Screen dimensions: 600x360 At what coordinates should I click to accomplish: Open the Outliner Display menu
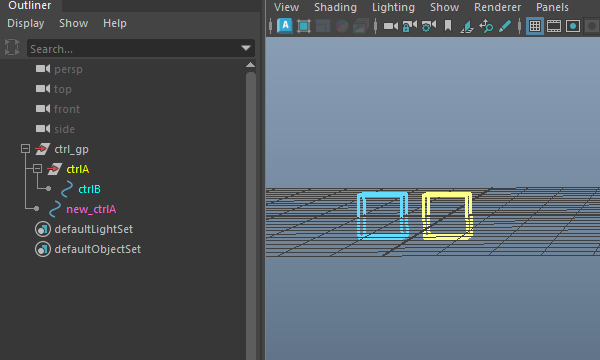(x=26, y=23)
